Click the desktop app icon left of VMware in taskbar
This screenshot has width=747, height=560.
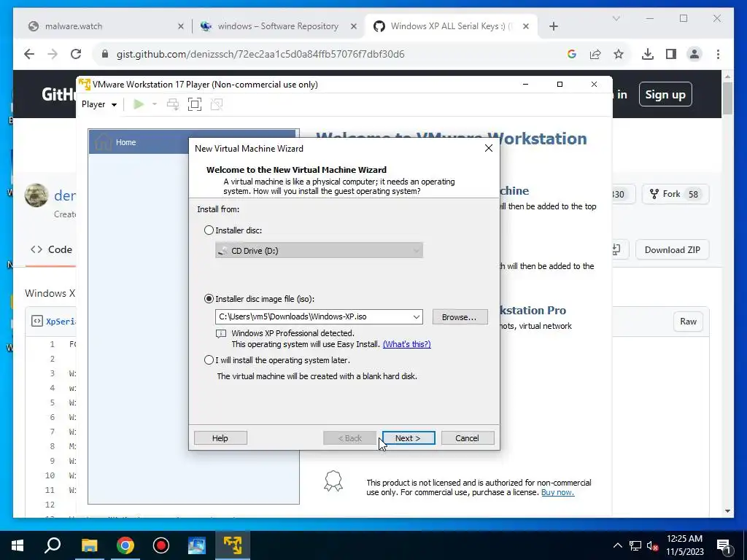(x=197, y=545)
